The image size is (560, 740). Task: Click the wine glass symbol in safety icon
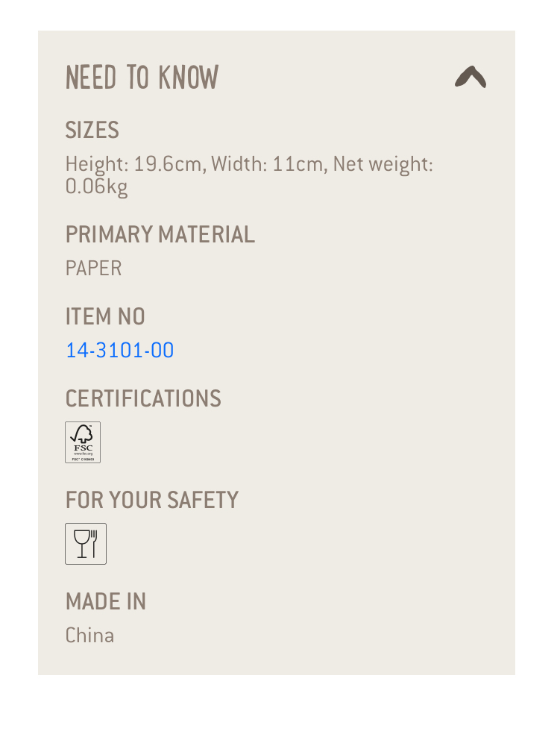pyautogui.click(x=81, y=544)
